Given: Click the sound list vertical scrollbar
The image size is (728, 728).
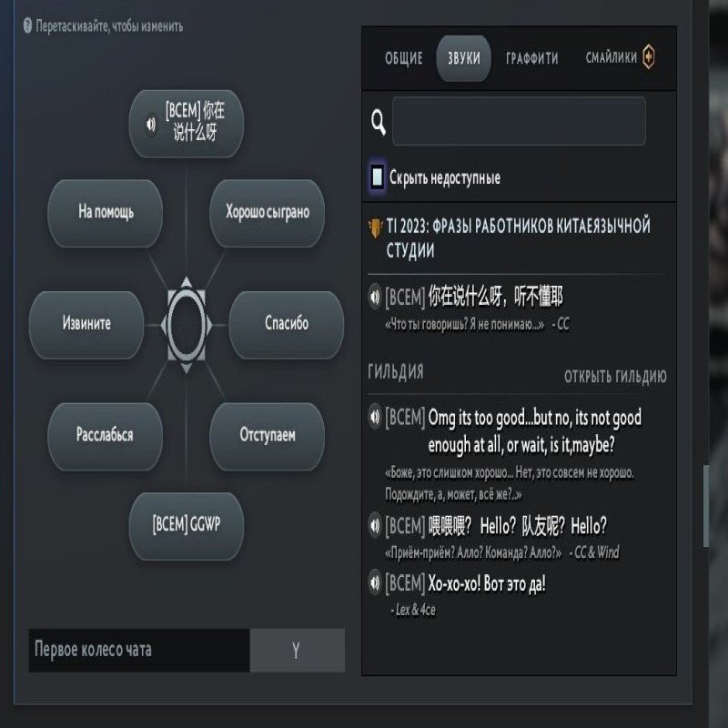Looking at the screenshot, I should (x=706, y=506).
